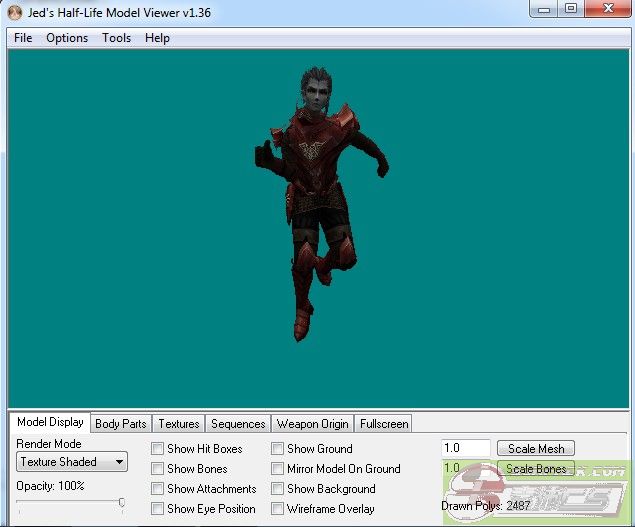
Task: Switch to the Sequences tab
Action: coord(238,424)
